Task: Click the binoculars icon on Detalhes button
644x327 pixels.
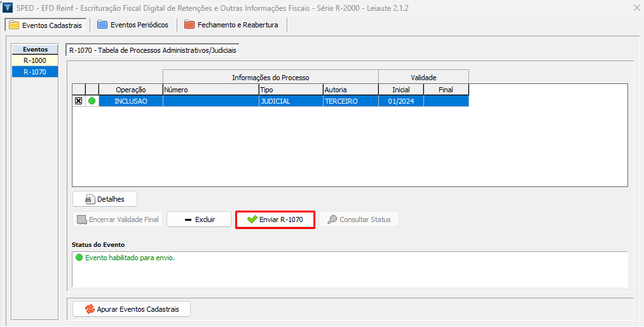Action: 90,199
